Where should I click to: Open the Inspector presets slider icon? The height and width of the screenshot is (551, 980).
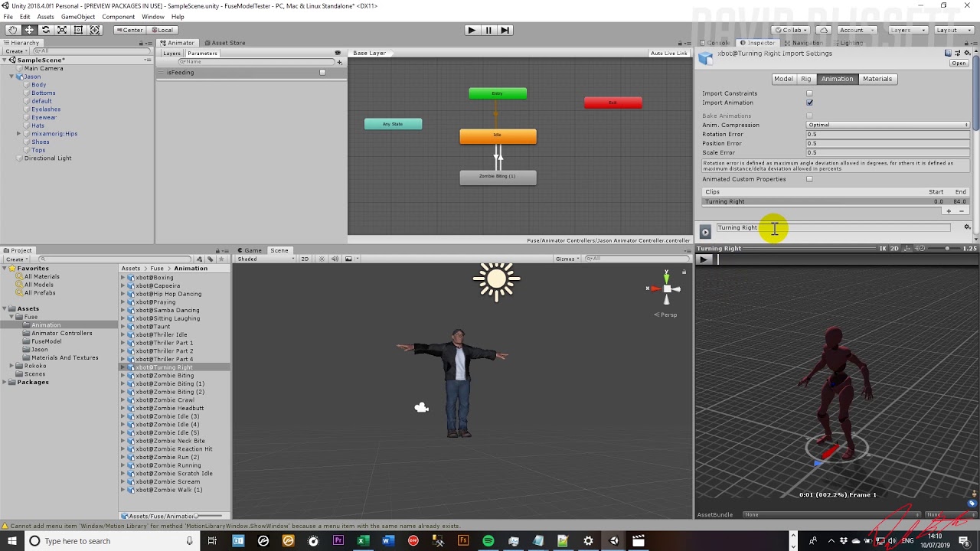957,54
